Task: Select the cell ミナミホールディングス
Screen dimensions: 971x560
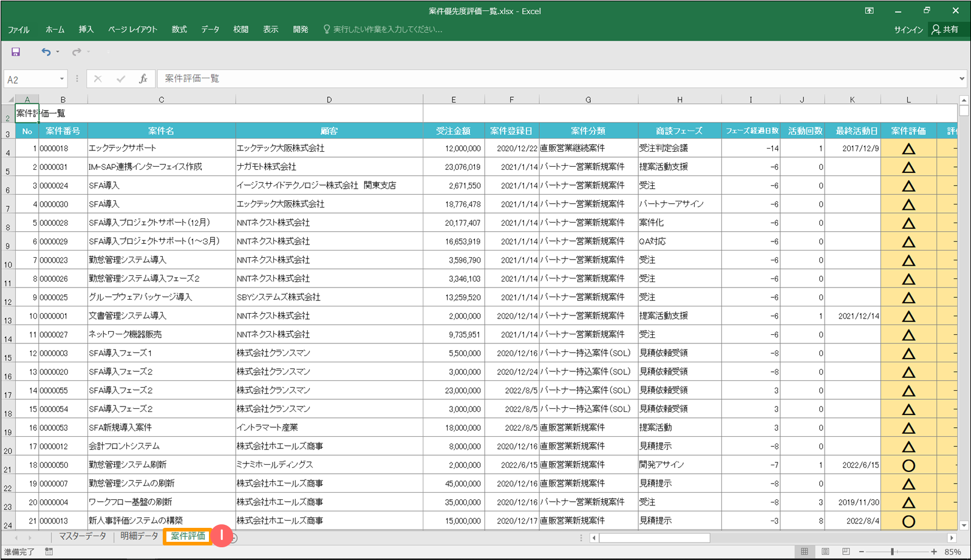Action: pyautogui.click(x=329, y=465)
